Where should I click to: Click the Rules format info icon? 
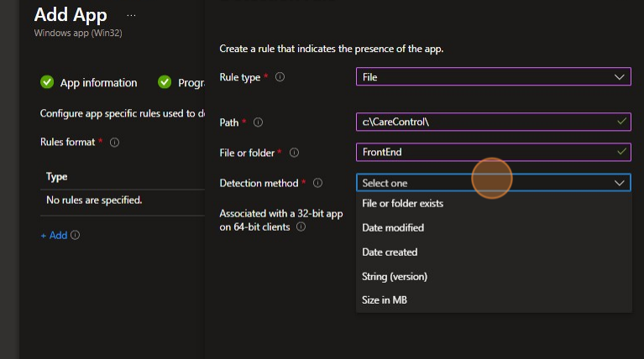pyautogui.click(x=114, y=143)
